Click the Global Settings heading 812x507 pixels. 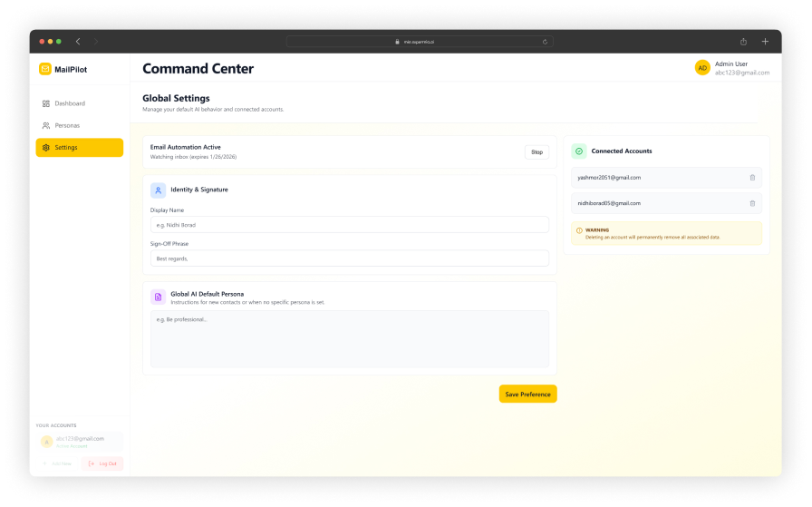(176, 99)
